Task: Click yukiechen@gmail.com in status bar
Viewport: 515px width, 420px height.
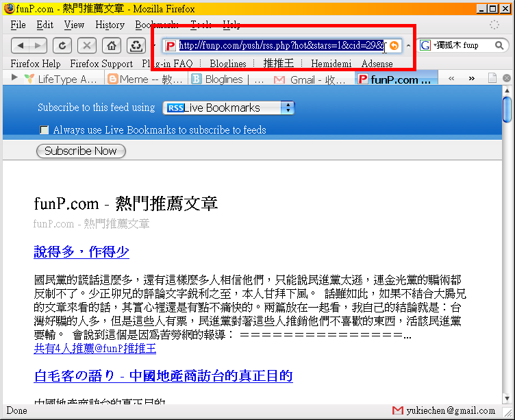Action: (451, 410)
